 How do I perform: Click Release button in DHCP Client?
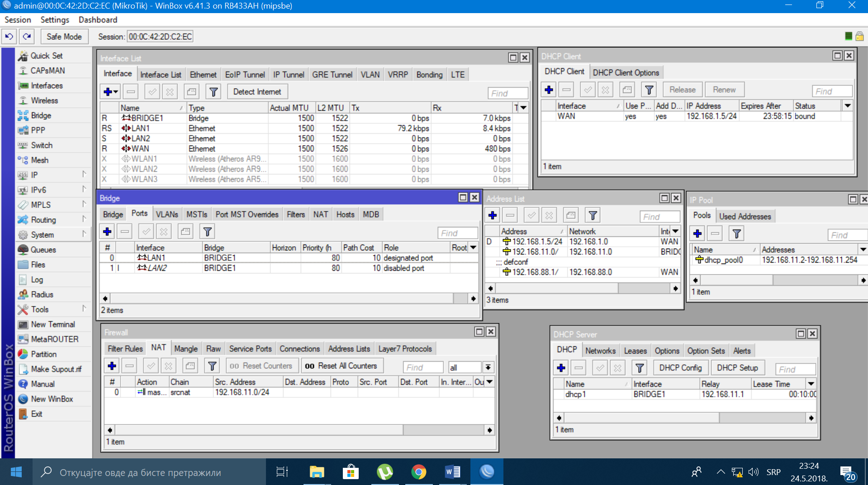683,89
